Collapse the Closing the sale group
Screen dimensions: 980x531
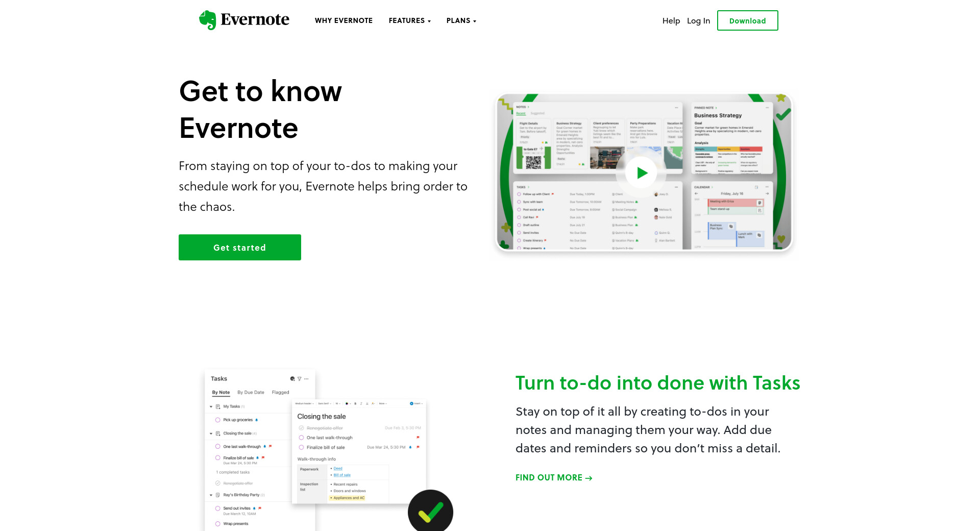pos(211,433)
